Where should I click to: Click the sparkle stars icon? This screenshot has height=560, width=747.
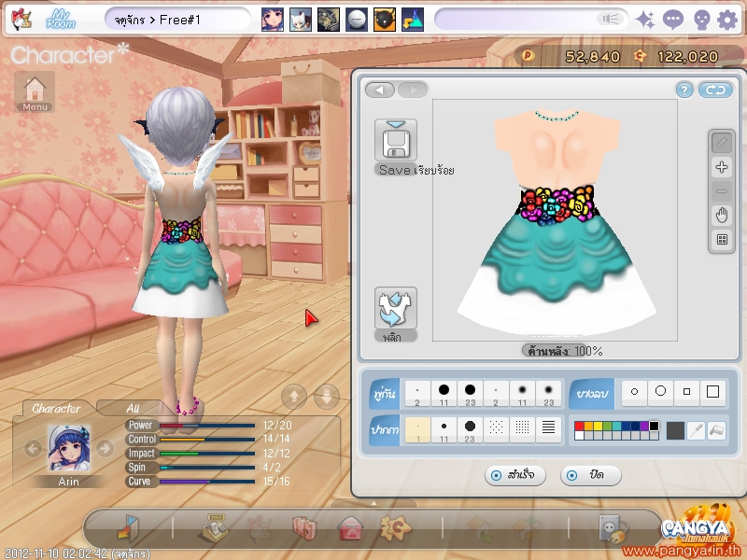645,20
